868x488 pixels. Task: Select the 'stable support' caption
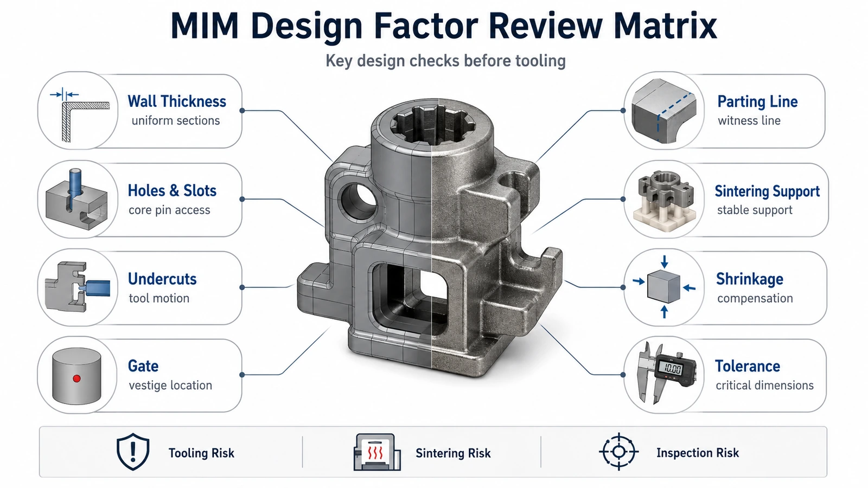pyautogui.click(x=755, y=210)
